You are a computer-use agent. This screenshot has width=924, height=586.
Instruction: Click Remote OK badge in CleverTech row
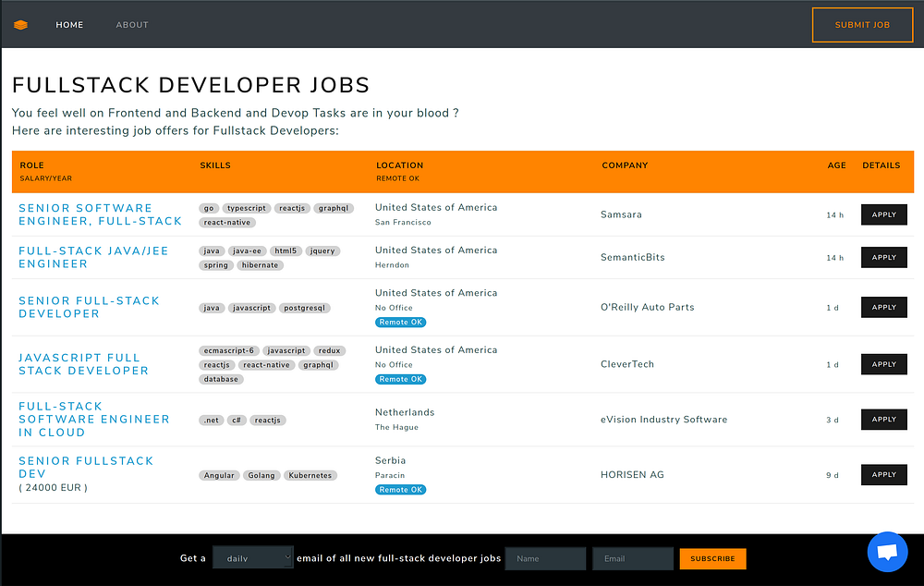click(401, 379)
